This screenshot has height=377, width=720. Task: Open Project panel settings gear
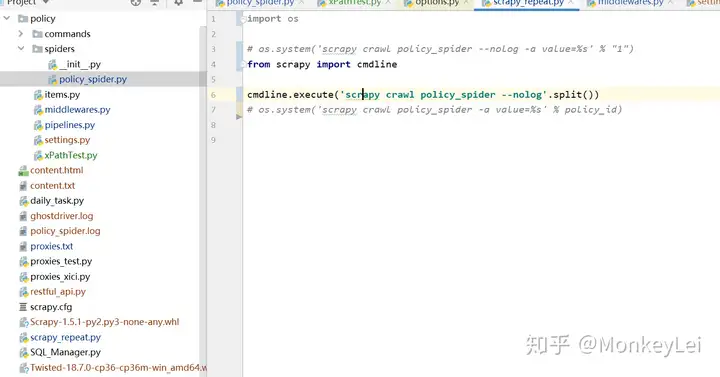click(x=178, y=3)
